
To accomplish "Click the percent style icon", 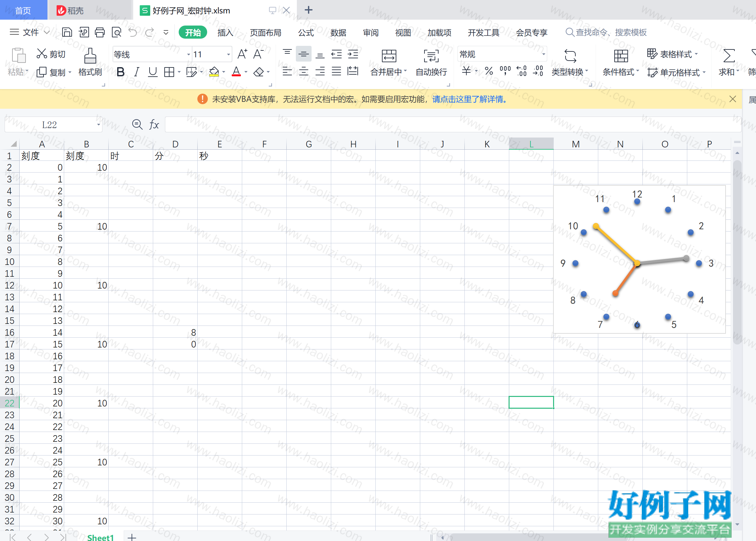I will pos(489,71).
